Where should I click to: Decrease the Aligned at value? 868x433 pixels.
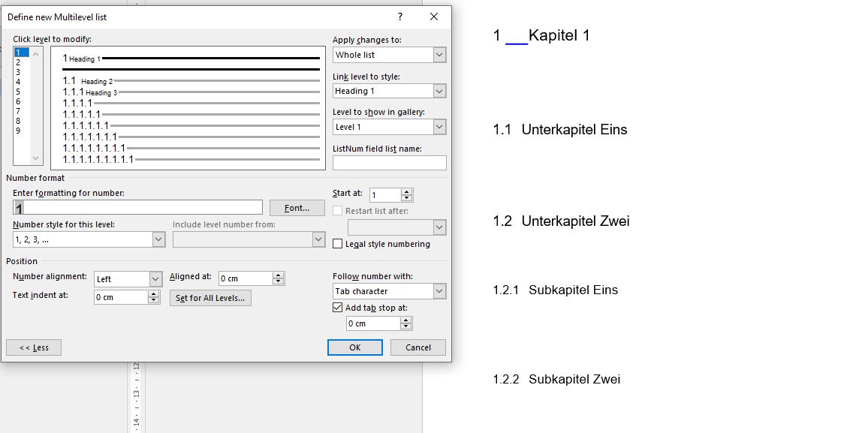279,281
